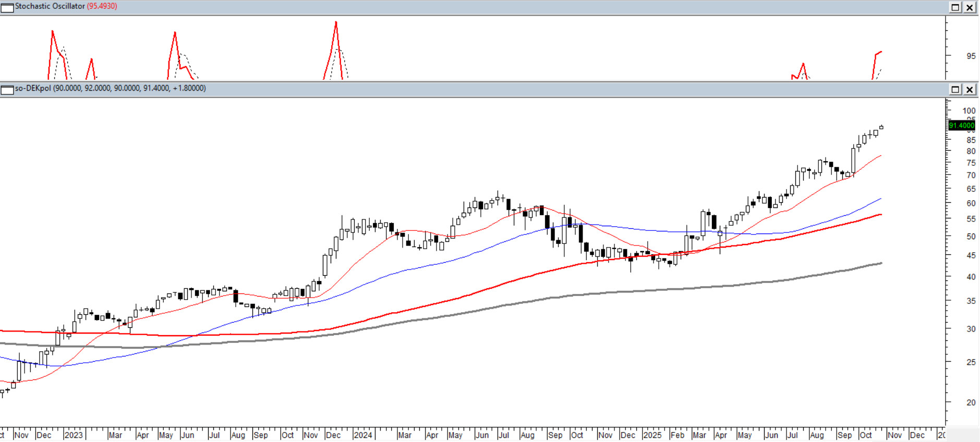The height and width of the screenshot is (442, 980).
Task: Maximize the Stochastic Oscillator panel
Action: [x=955, y=7]
